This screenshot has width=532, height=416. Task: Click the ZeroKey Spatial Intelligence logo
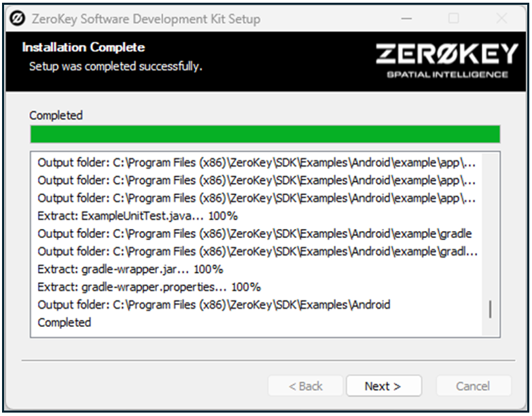pyautogui.click(x=442, y=61)
